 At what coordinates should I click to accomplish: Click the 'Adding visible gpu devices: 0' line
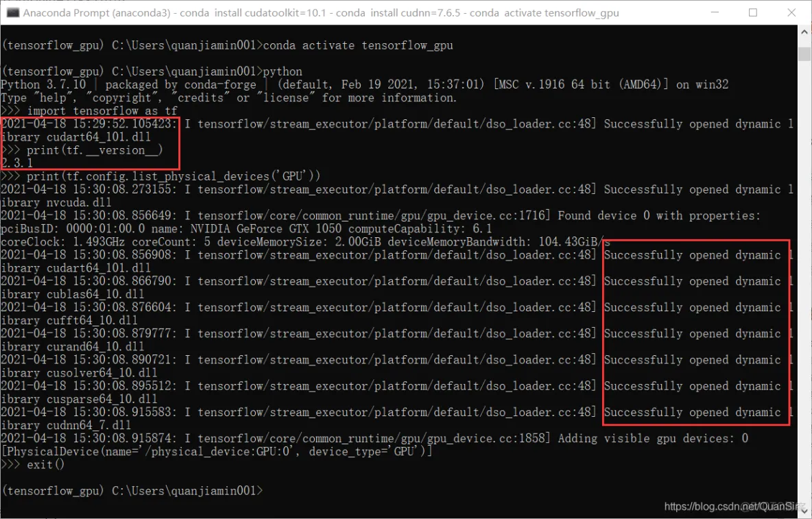click(x=374, y=438)
